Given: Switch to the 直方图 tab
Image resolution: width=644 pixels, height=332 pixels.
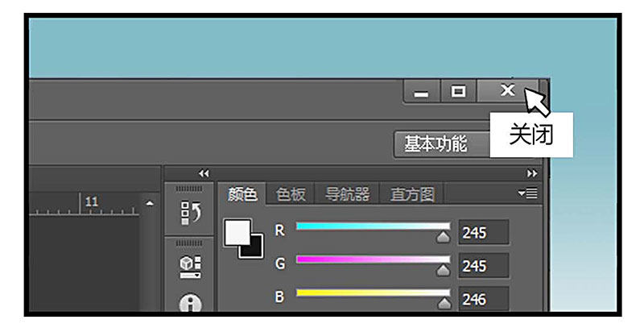Looking at the screenshot, I should 412,194.
